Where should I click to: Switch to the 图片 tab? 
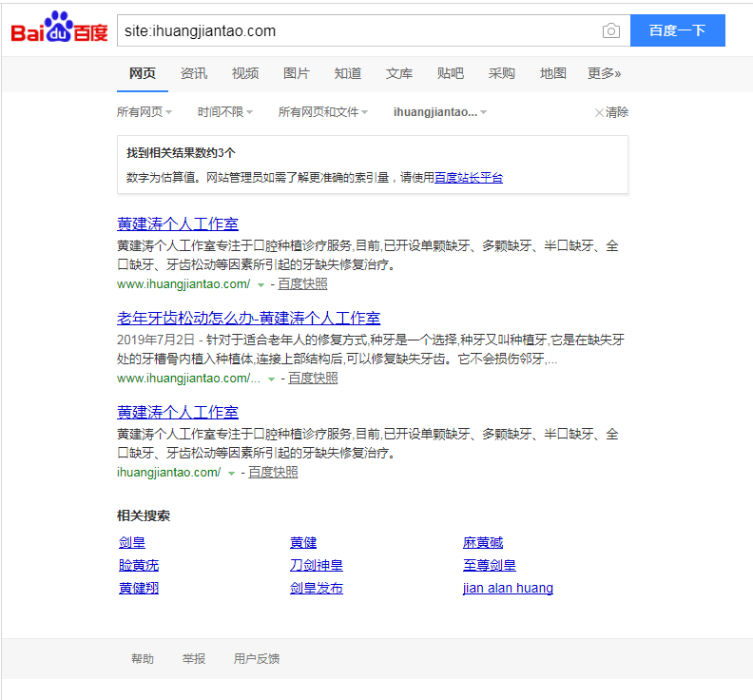[297, 73]
